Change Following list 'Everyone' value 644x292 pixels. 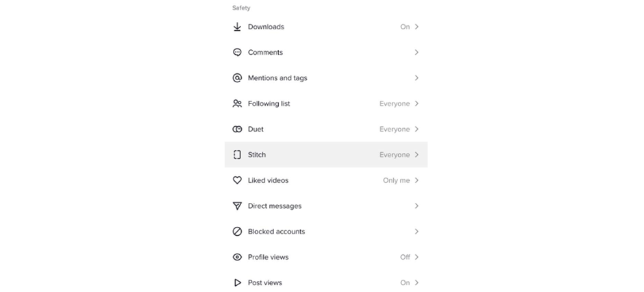pos(395,104)
